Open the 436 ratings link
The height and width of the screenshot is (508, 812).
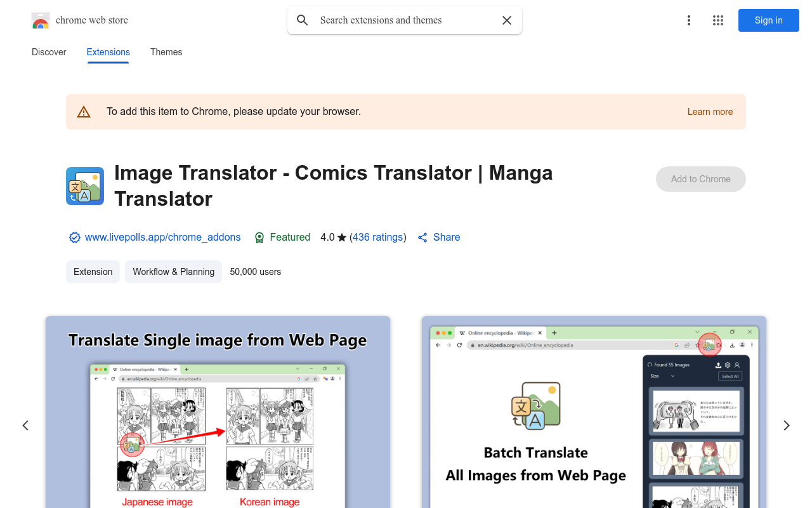coord(378,237)
